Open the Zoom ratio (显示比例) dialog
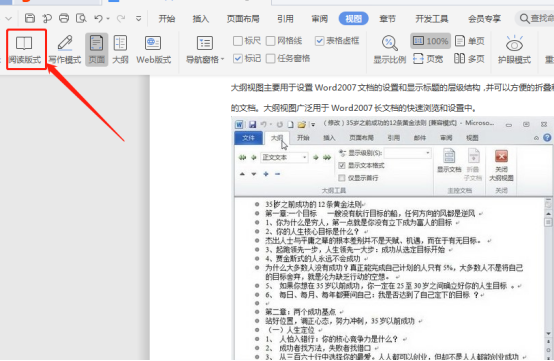 click(390, 50)
